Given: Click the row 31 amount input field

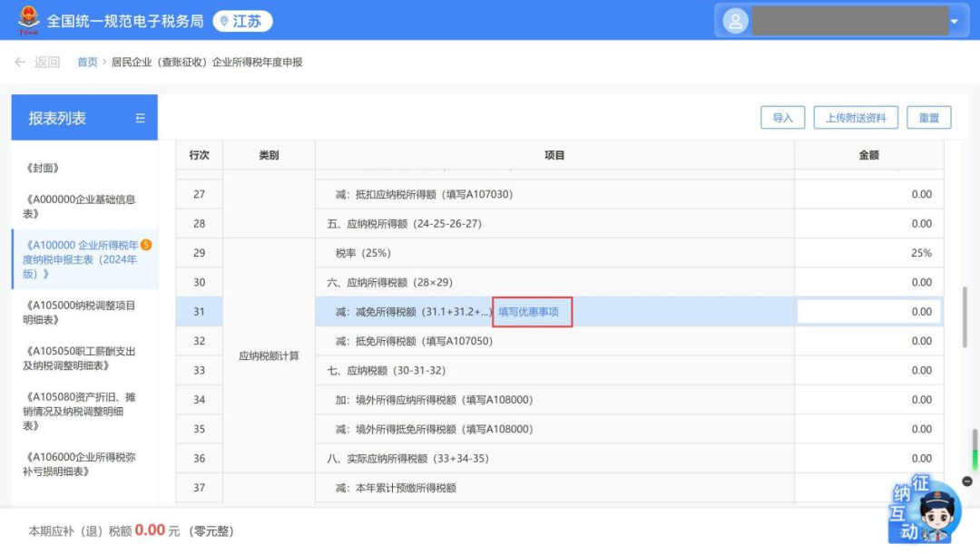Looking at the screenshot, I should point(868,312).
